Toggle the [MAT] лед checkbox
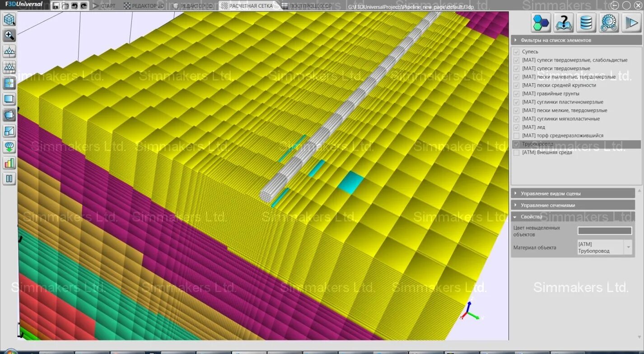Viewport: 644px width, 354px height. [516, 127]
